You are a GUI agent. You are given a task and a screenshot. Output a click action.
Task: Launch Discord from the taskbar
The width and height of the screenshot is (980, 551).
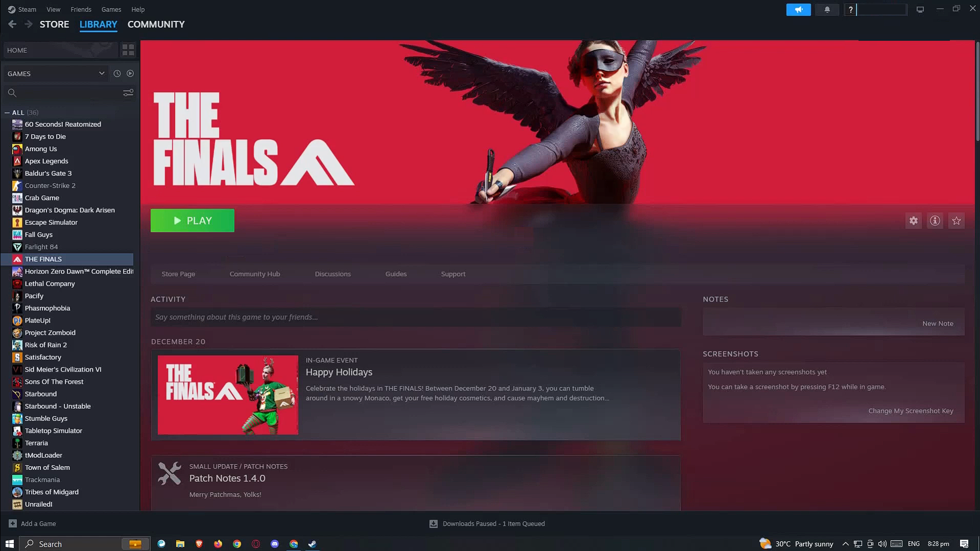pyautogui.click(x=275, y=544)
